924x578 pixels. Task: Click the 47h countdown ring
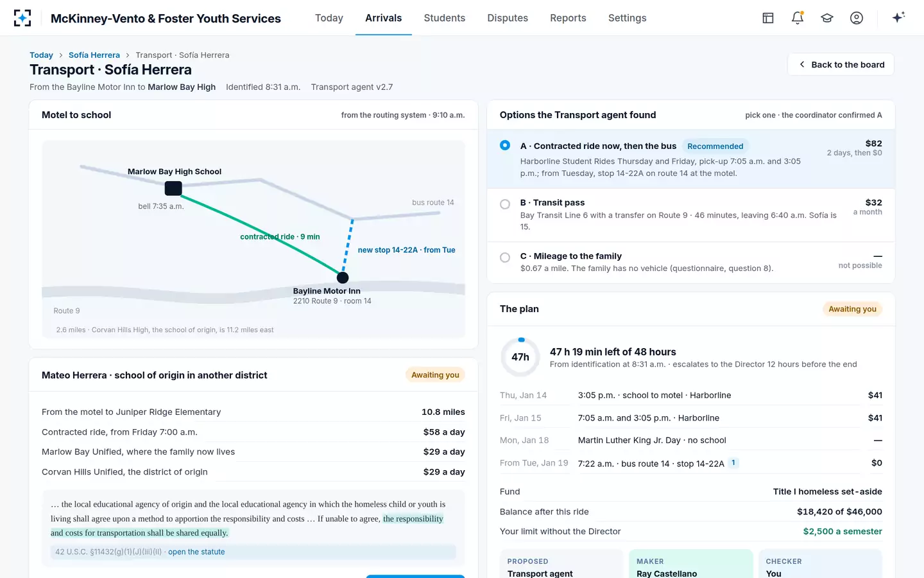tap(520, 357)
